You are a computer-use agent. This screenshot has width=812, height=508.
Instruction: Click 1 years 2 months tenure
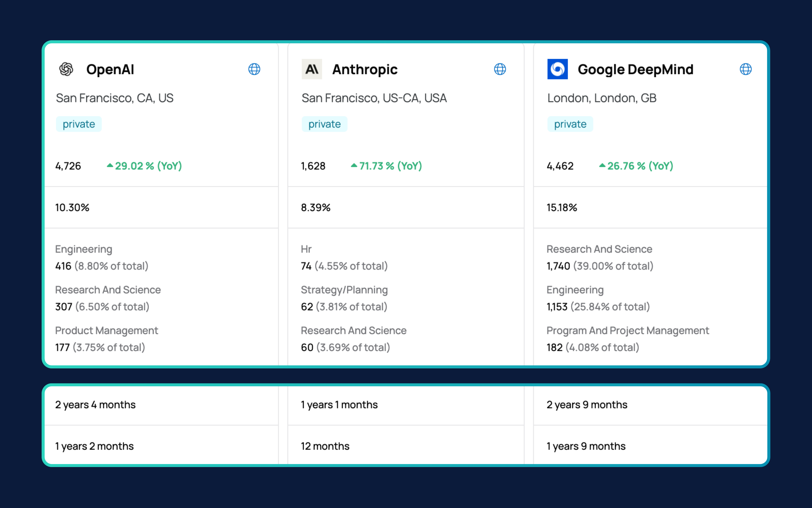pos(94,446)
